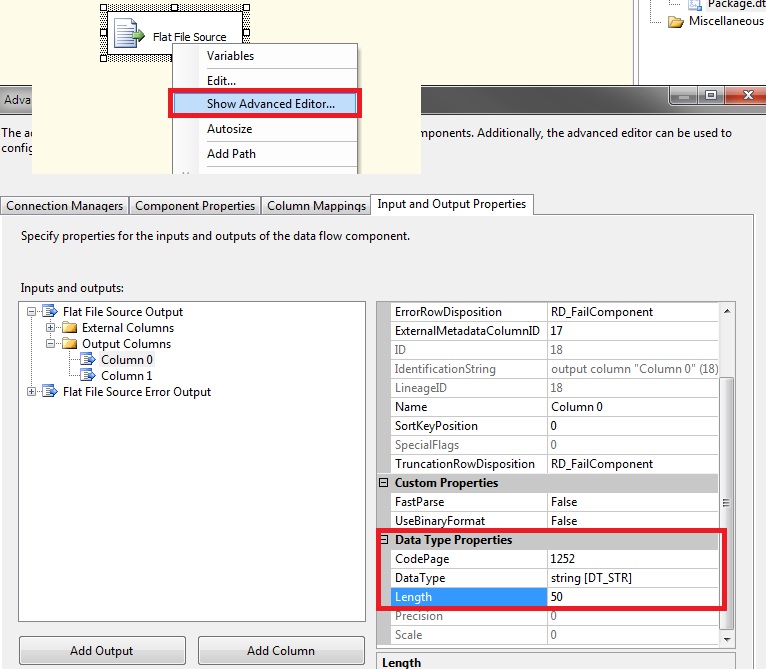Click the Output Columns folder icon

[70, 344]
